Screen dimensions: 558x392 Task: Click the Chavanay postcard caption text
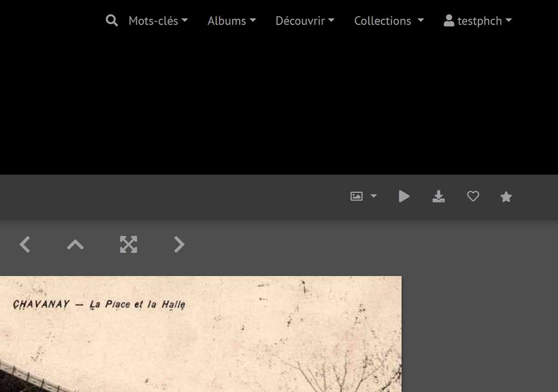coord(99,305)
